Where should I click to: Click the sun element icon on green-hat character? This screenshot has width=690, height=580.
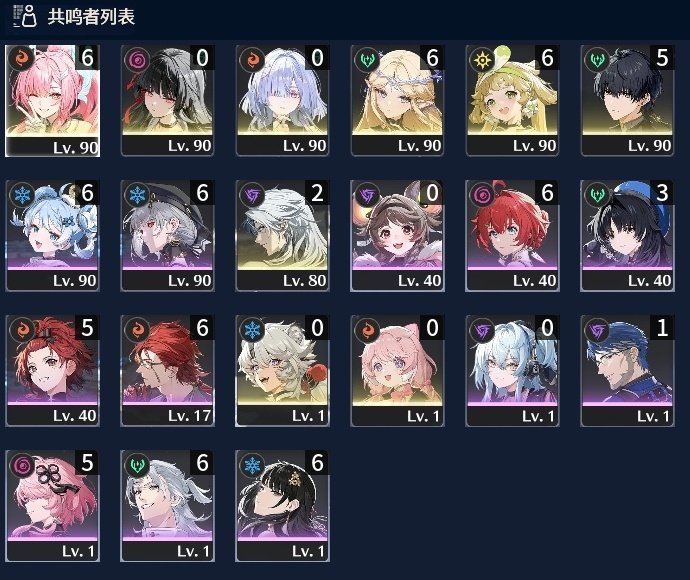pyautogui.click(x=482, y=59)
